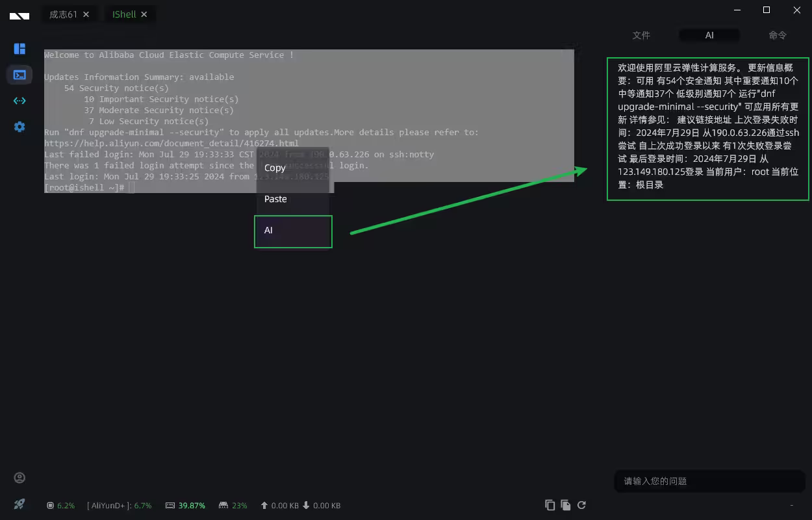Choose Copy from the context menu
The height and width of the screenshot is (520, 812).
(x=293, y=168)
